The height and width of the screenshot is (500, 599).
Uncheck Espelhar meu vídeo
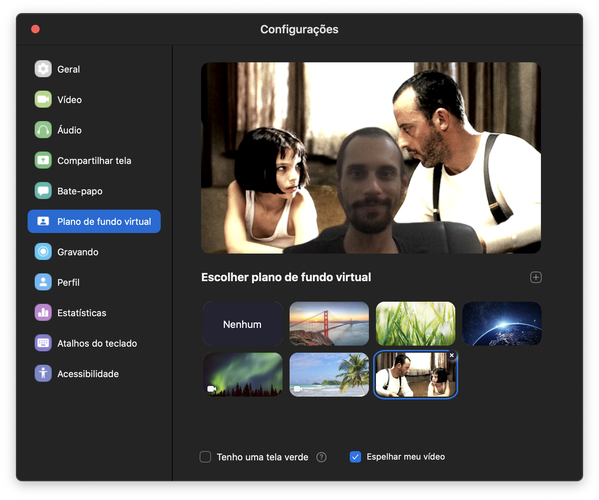[355, 457]
